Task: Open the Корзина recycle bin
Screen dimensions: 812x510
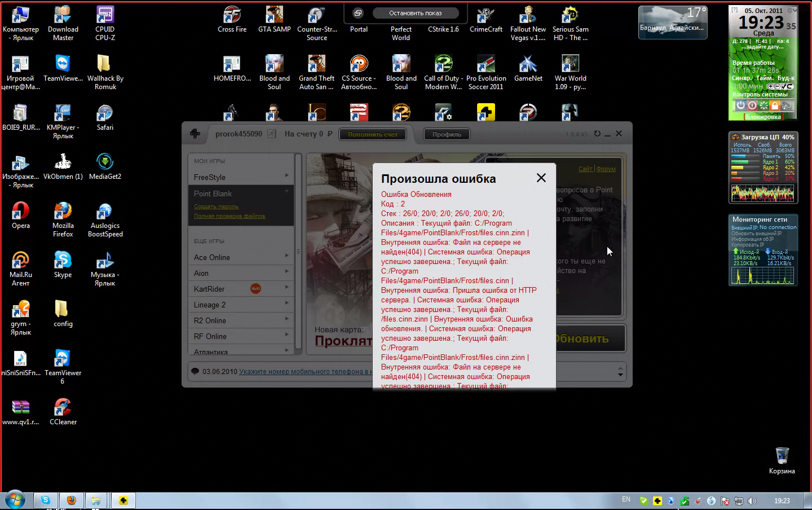Action: click(x=782, y=460)
